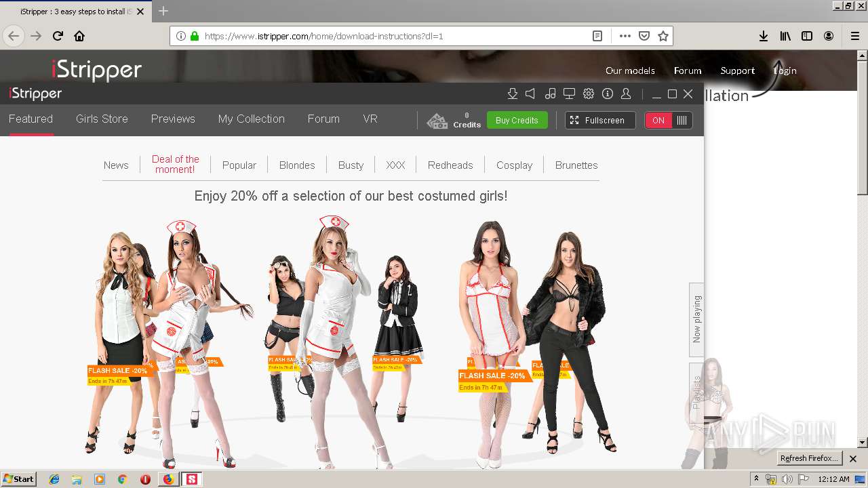The height and width of the screenshot is (488, 868).
Task: Dismiss the Refresh Firefox notification
Action: [853, 459]
